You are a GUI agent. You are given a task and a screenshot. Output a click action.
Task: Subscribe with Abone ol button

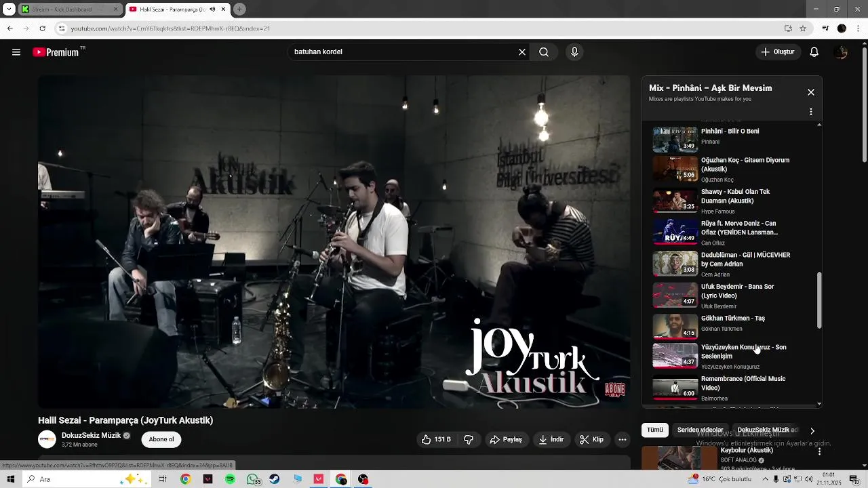click(x=161, y=439)
